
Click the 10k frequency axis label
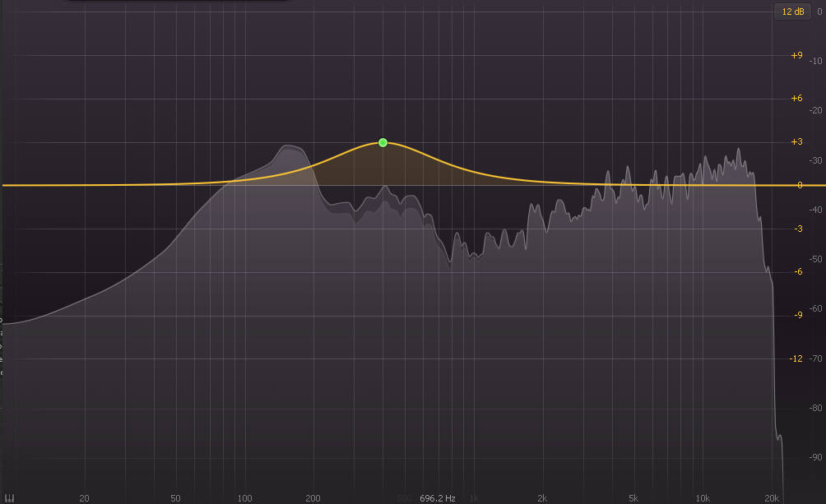pyautogui.click(x=702, y=498)
